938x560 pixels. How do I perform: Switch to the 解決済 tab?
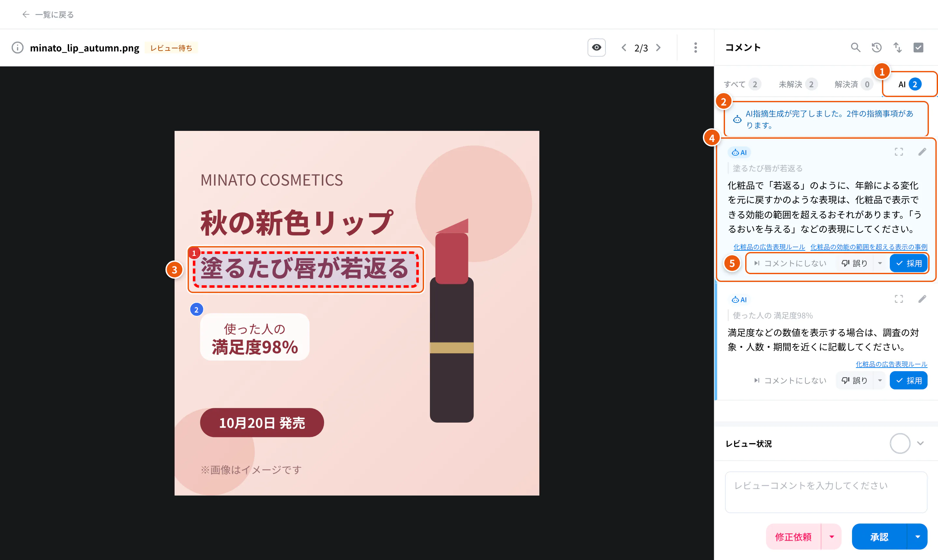854,84
